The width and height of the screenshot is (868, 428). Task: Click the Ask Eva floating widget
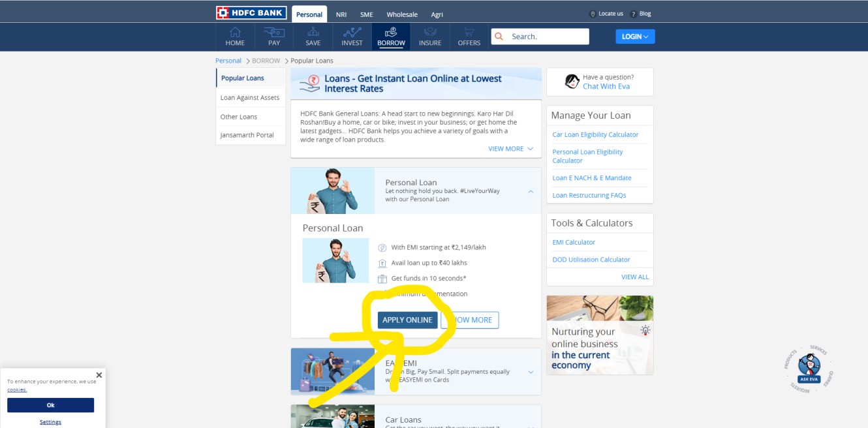pos(809,370)
